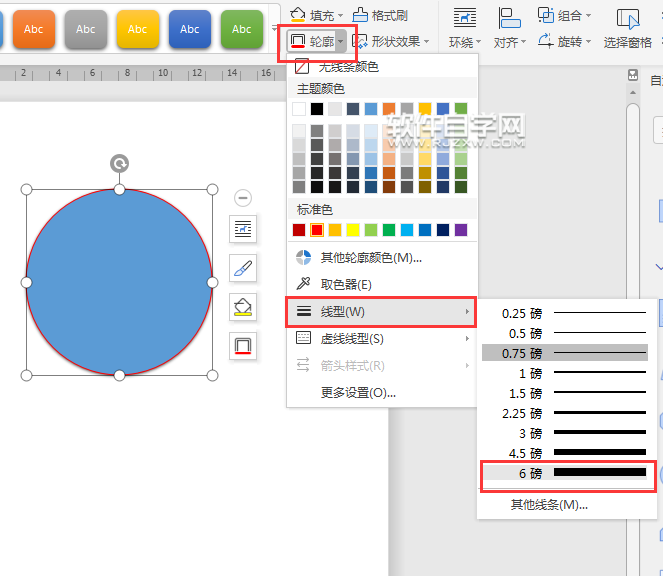Click the collapse minus button beside shape
This screenshot has height=576, width=663.
tap(243, 197)
